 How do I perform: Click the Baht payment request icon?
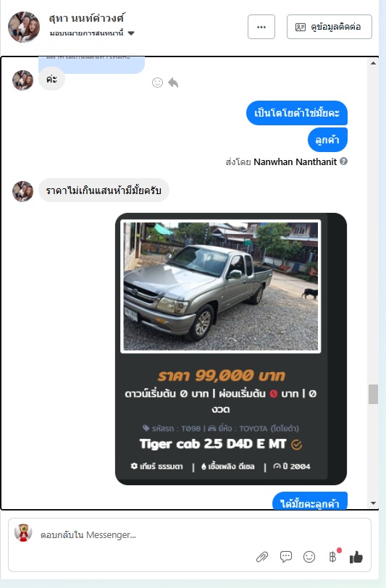click(332, 558)
